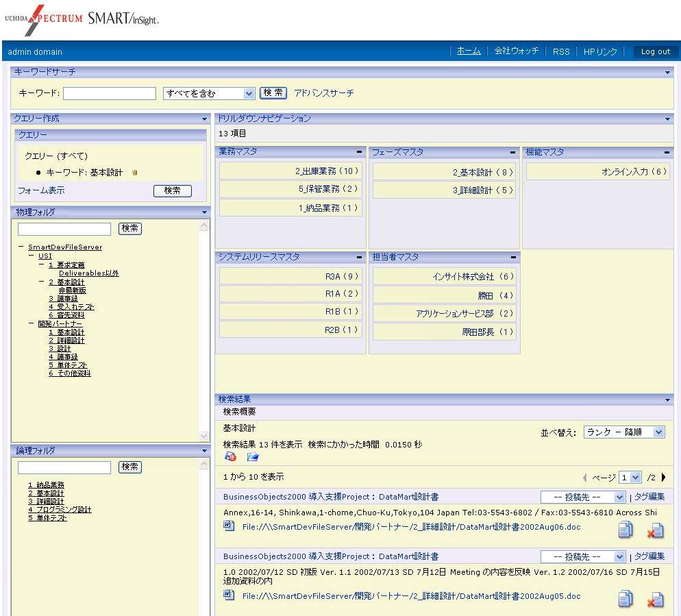Click the delete icon beside キーワード: 基本設計
The image size is (681, 616).
tap(135, 173)
